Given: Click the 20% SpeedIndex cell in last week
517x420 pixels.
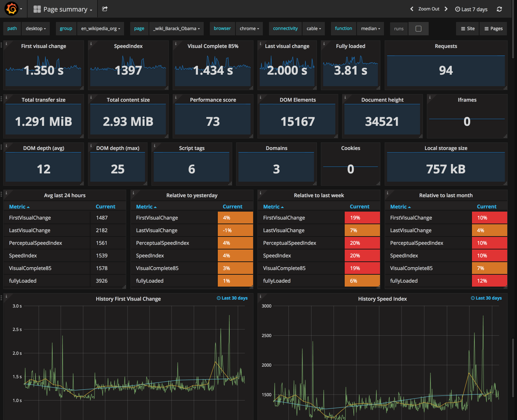Looking at the screenshot, I should coord(362,256).
